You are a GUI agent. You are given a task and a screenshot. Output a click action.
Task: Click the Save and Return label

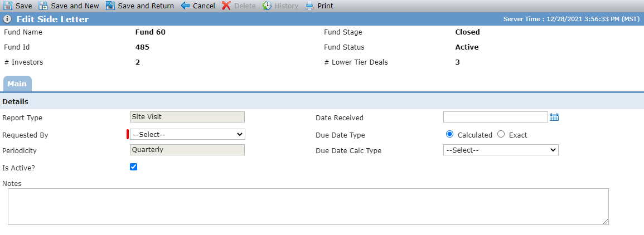146,6
